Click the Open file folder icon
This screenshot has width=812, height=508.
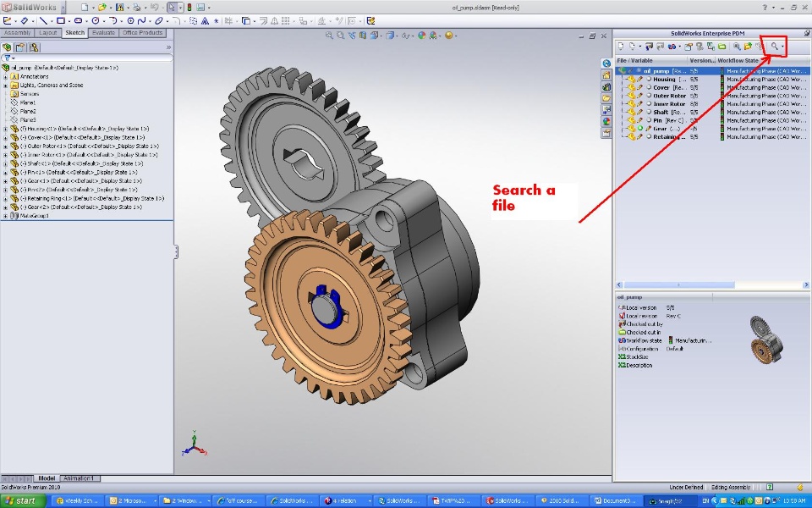tap(102, 8)
